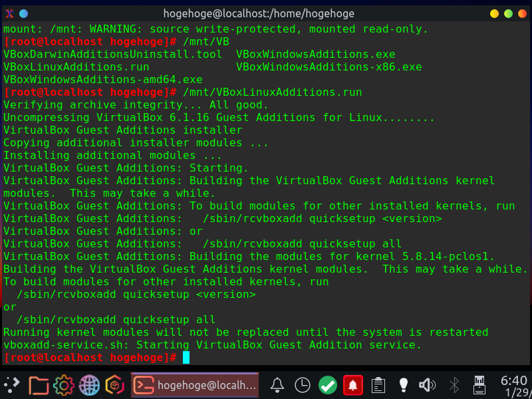
Task: Click the 'VirtualBox Guest Additions installer' line
Action: pyautogui.click(x=123, y=130)
